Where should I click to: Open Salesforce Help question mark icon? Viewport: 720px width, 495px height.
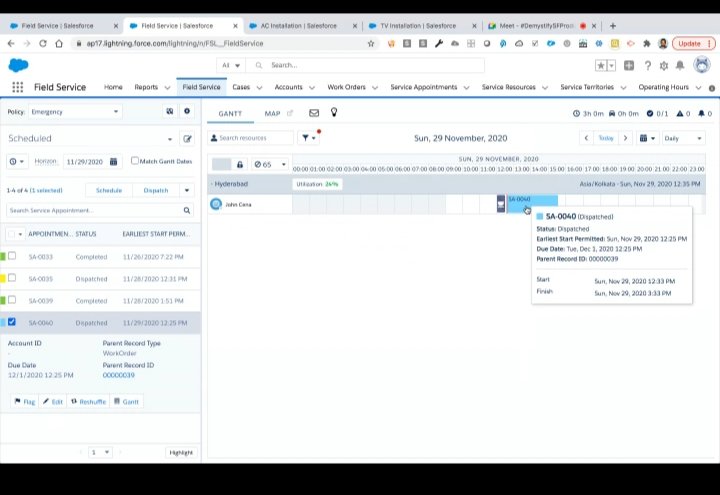[647, 66]
